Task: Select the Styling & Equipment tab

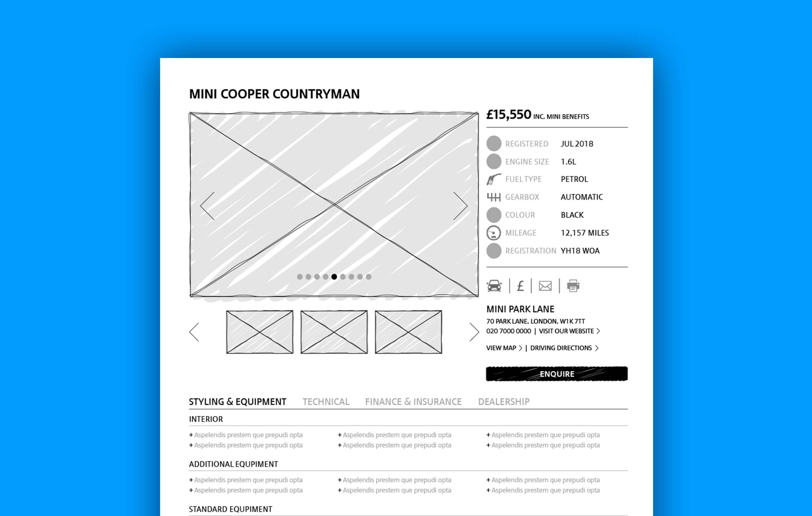Action: point(236,401)
